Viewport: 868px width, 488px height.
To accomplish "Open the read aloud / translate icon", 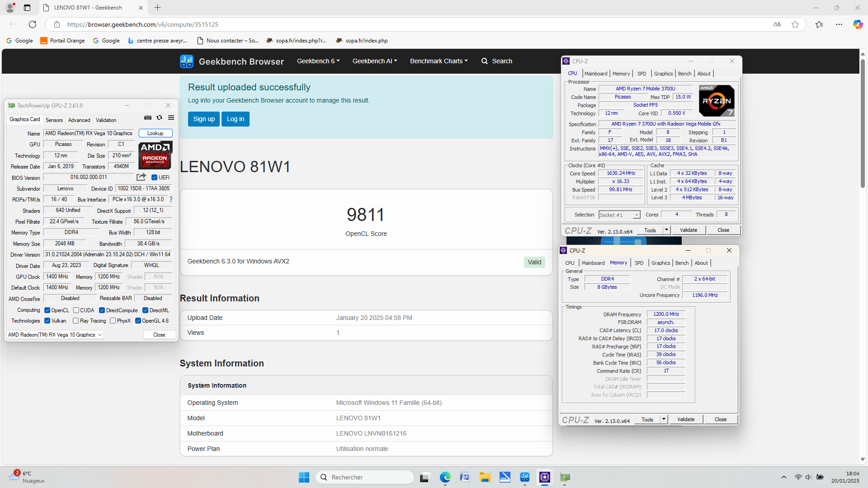I will [777, 24].
